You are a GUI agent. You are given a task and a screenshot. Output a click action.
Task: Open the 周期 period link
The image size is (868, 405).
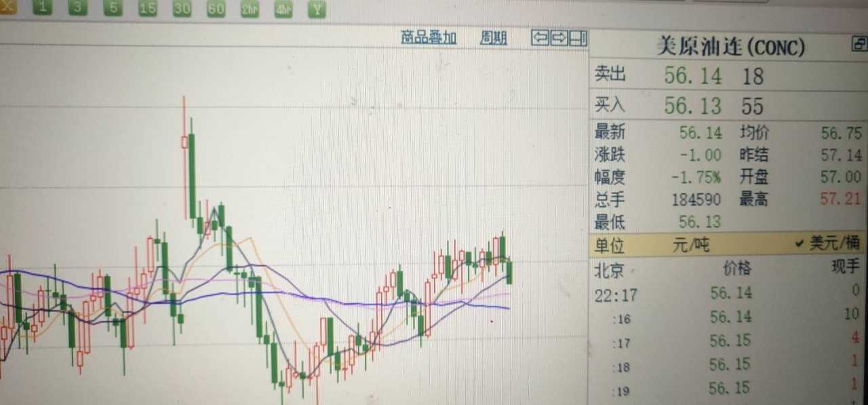click(493, 38)
